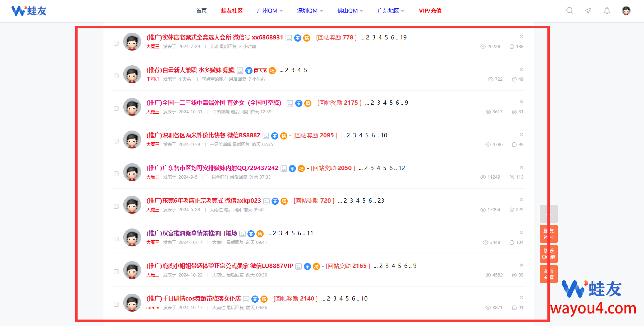Go to the 首页 menu item
Viewport: 644px width, 326px height.
(x=201, y=11)
